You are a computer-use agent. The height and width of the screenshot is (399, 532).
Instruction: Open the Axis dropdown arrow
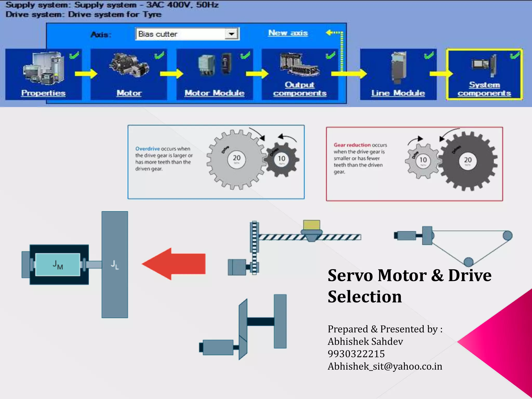231,34
